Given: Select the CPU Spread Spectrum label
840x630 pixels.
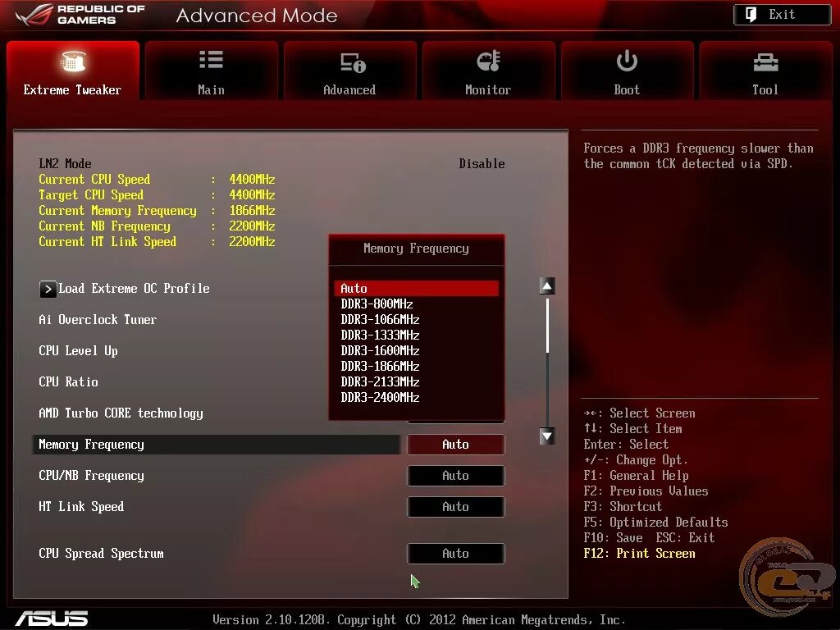Looking at the screenshot, I should pyautogui.click(x=101, y=554).
